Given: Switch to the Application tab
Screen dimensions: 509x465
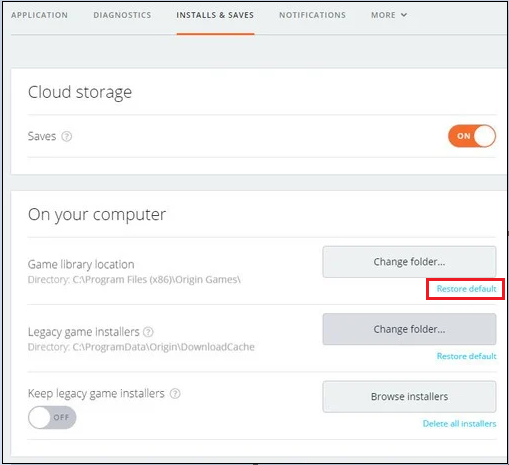Looking at the screenshot, I should click(39, 15).
